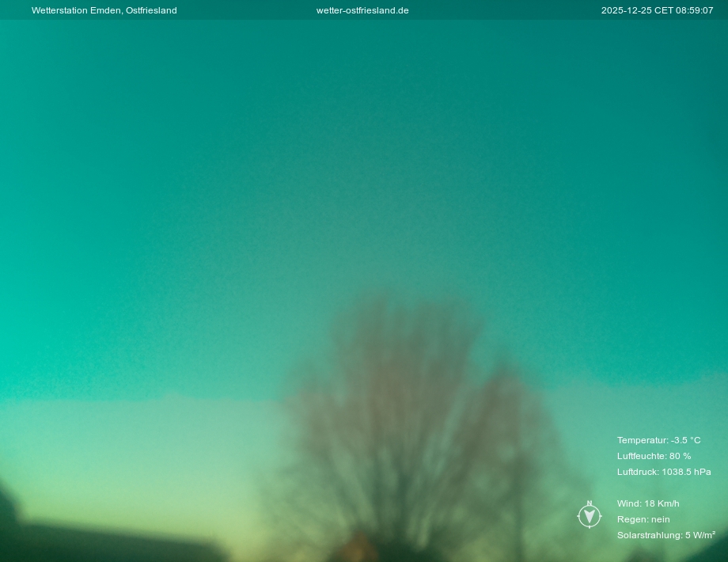Click the Wind 18 Km/h reading

tap(648, 503)
